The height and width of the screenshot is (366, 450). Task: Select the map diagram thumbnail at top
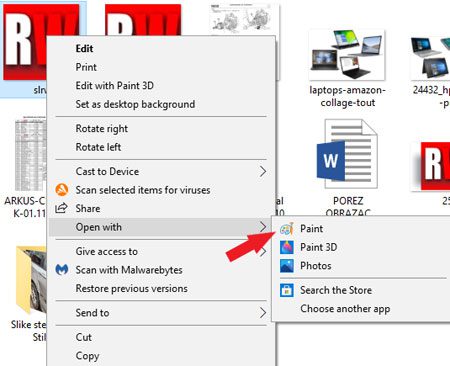[245, 18]
